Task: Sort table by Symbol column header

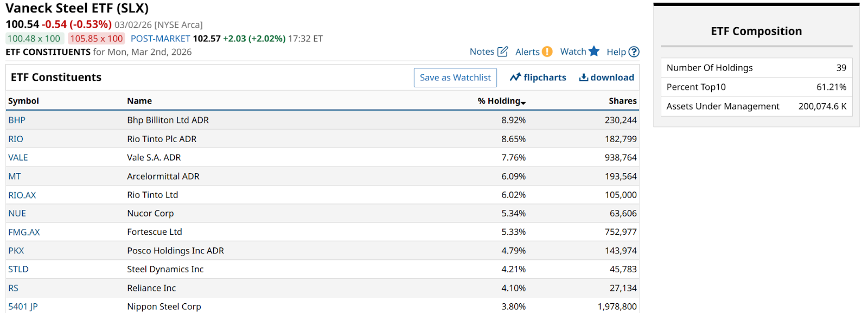Action: [23, 101]
